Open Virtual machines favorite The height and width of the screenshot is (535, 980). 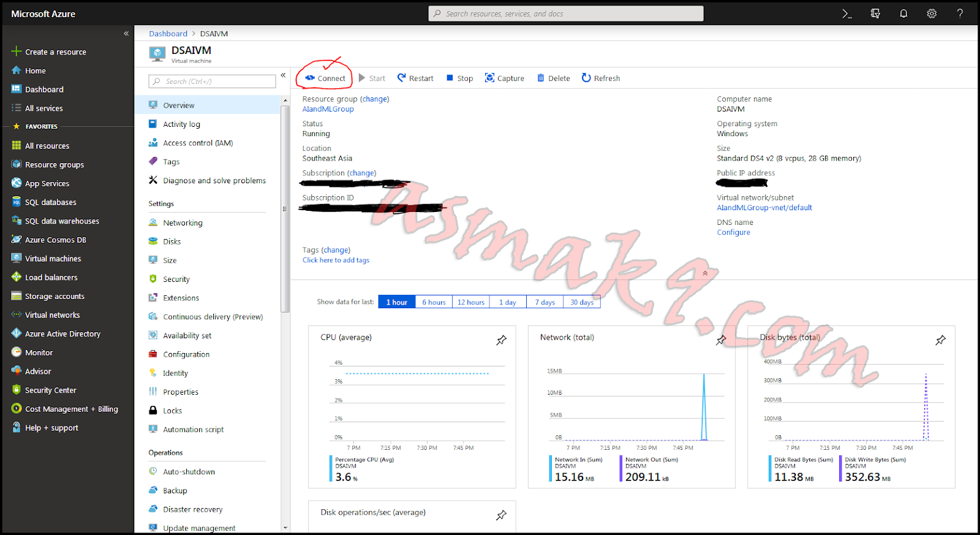pyautogui.click(x=47, y=259)
